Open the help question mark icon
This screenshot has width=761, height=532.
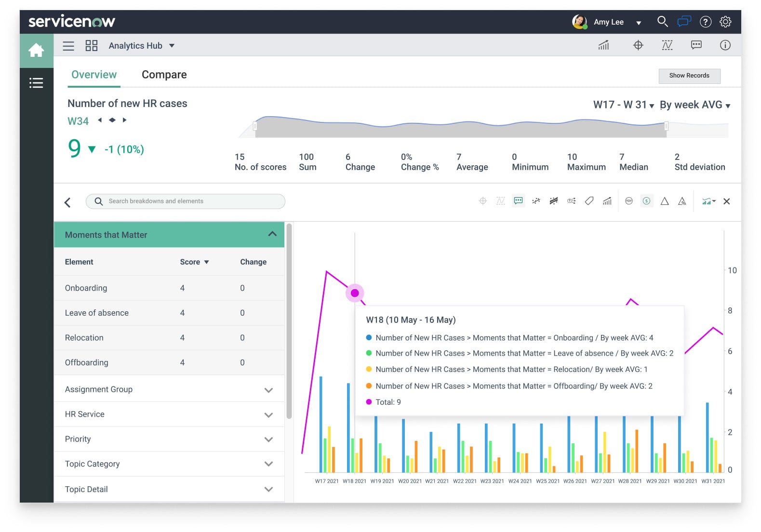pos(705,22)
